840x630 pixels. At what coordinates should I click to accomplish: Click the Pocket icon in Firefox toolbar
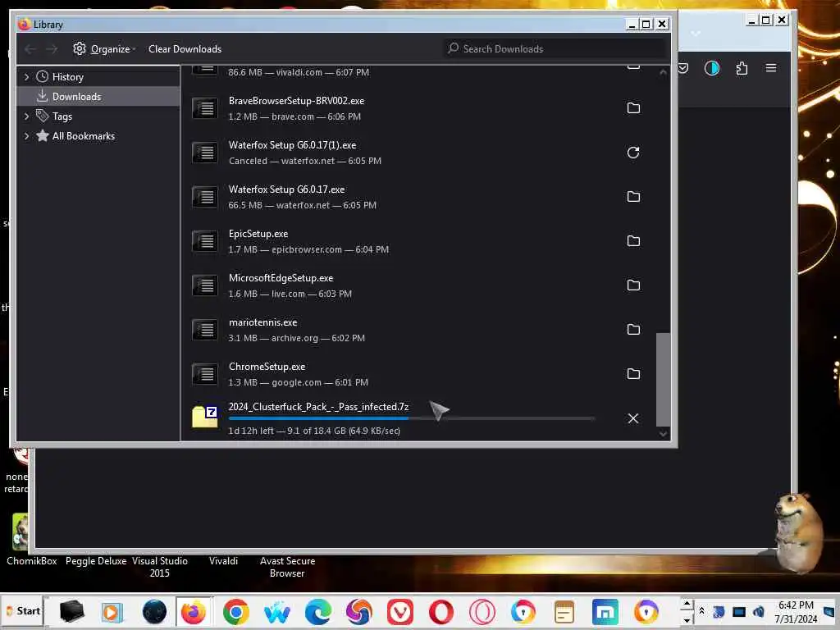point(683,68)
